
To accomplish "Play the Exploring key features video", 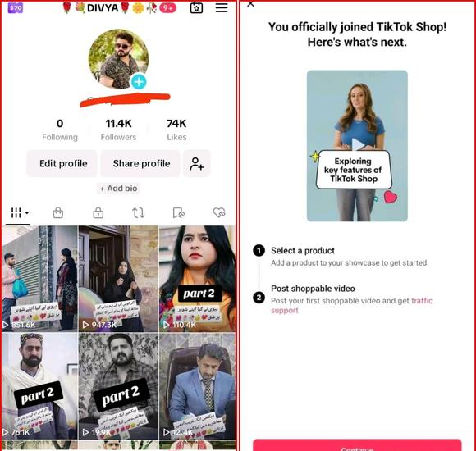I will (x=357, y=146).
